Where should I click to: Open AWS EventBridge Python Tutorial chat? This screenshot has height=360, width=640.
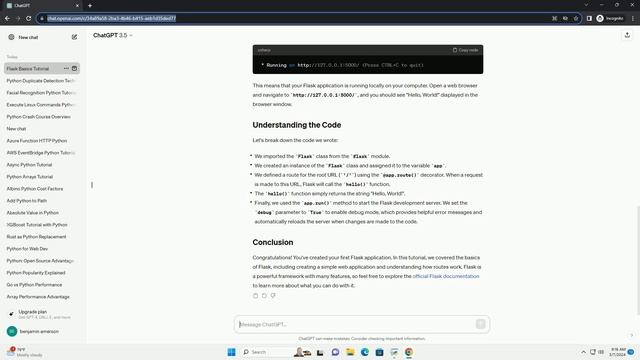(41, 153)
